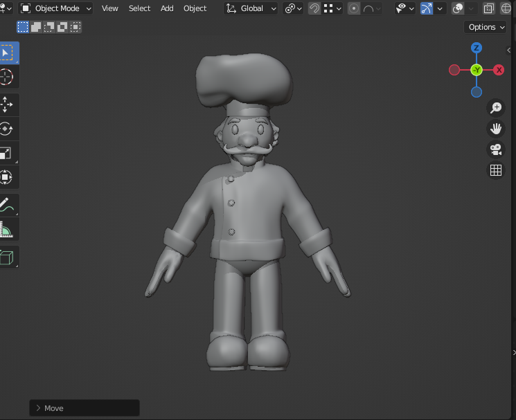The width and height of the screenshot is (516, 420).
Task: Open Global orientation dropdown
Action: [251, 8]
